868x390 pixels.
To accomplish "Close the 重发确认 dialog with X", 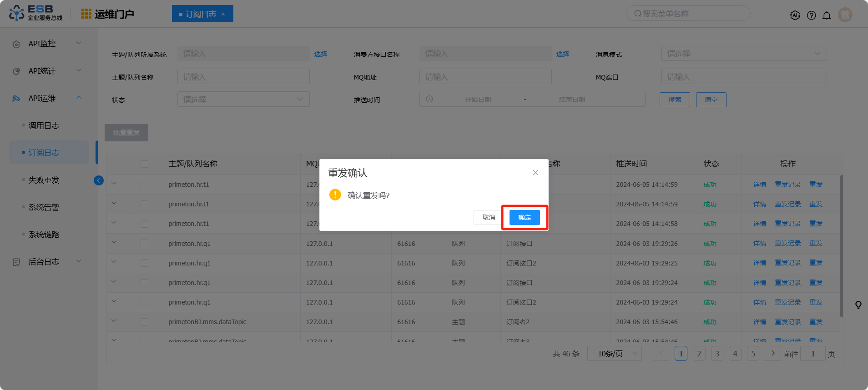I will [535, 173].
